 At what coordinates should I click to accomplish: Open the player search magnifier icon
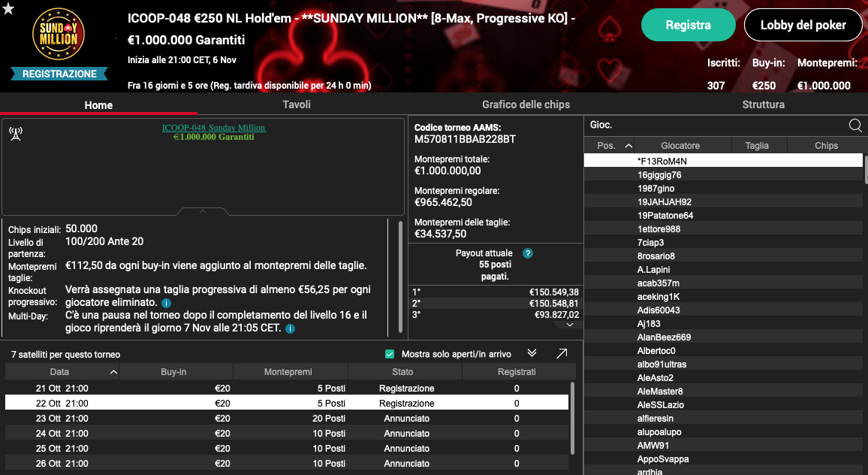point(854,126)
